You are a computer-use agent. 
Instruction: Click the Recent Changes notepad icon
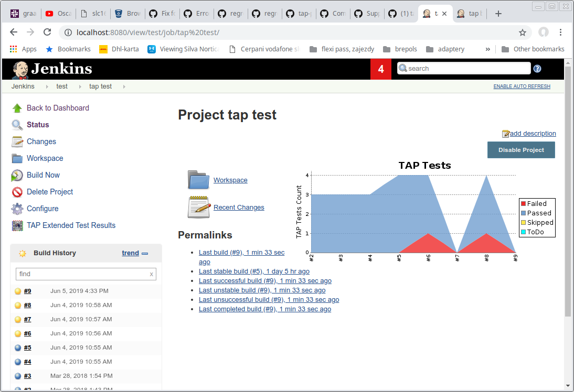(x=198, y=206)
